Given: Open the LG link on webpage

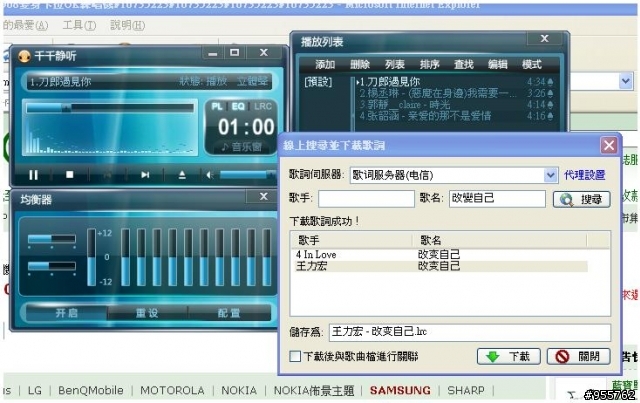Looking at the screenshot, I should pos(35,390).
